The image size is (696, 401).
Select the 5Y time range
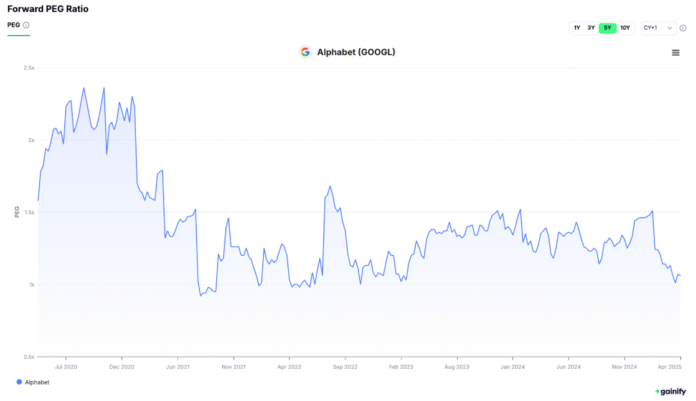[x=607, y=28]
